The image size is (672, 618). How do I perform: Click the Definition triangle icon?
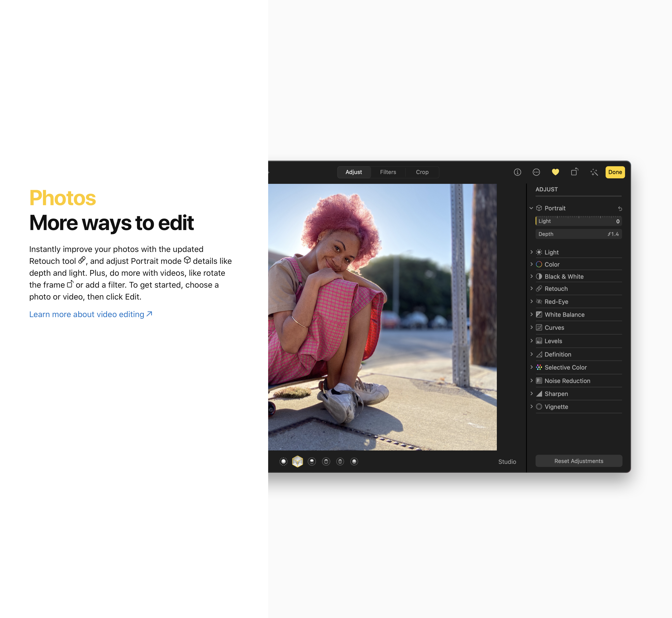(539, 354)
